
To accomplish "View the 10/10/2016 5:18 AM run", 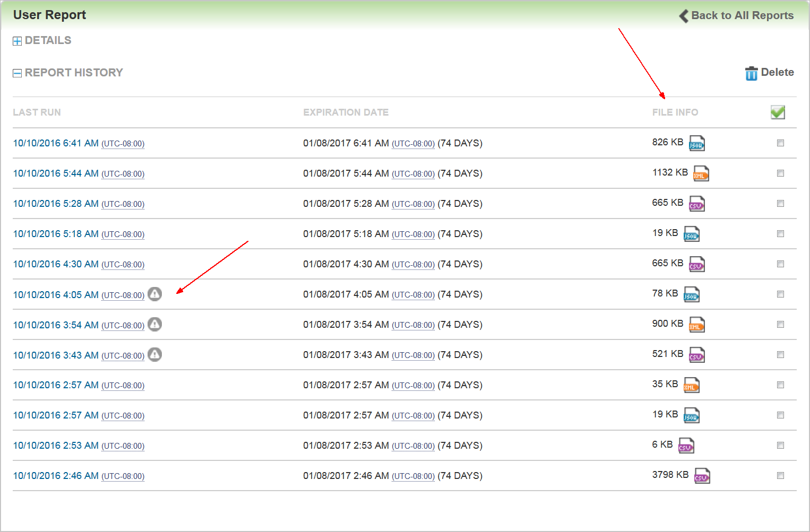I will [56, 234].
